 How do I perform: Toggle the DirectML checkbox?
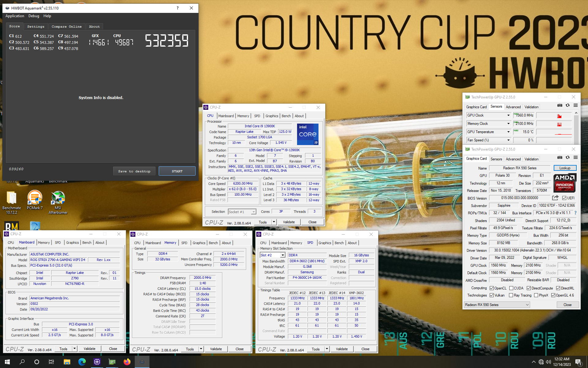point(558,288)
